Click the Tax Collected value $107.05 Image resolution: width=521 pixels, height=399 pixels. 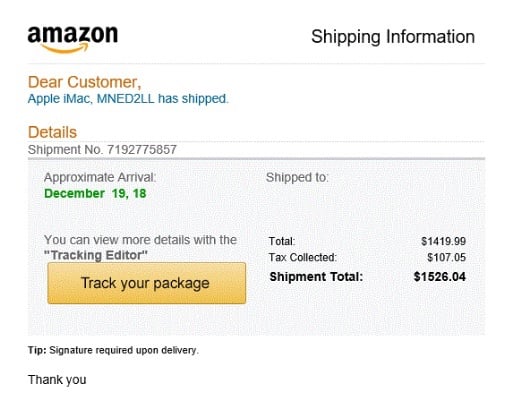pos(447,257)
